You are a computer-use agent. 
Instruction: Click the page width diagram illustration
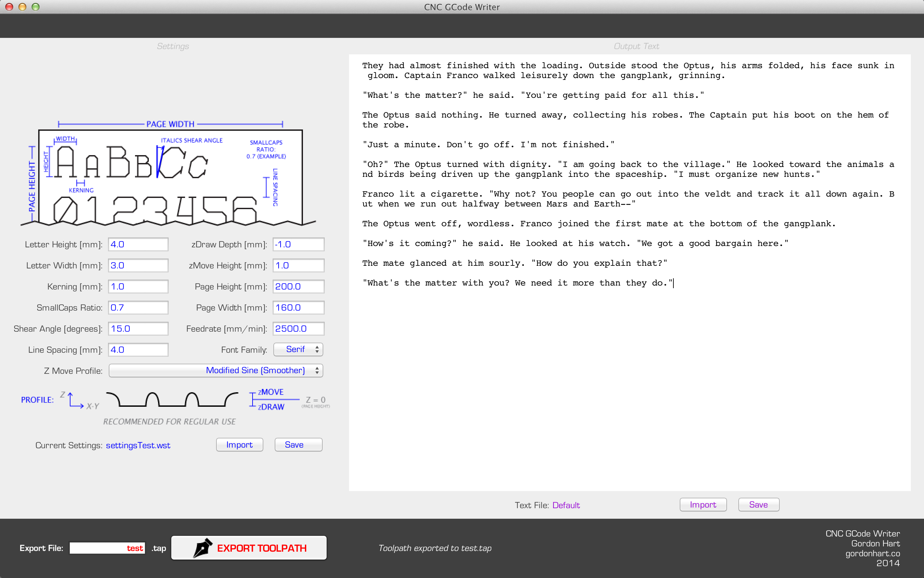[170, 174]
